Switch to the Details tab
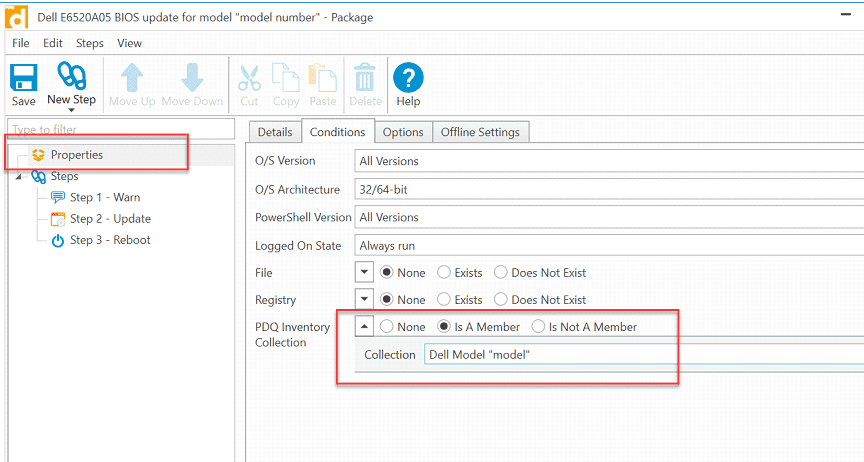The width and height of the screenshot is (864, 462). point(275,132)
